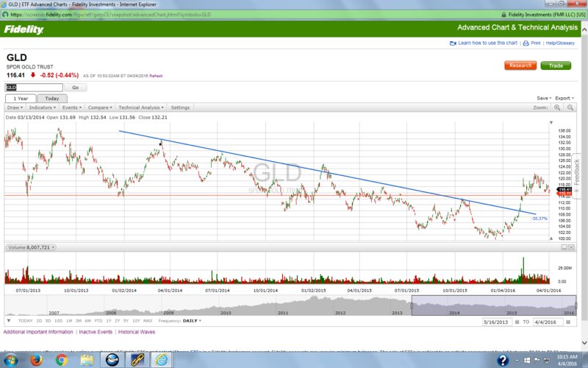The image size is (588, 368).
Task: Click the orange Research button
Action: click(x=520, y=66)
